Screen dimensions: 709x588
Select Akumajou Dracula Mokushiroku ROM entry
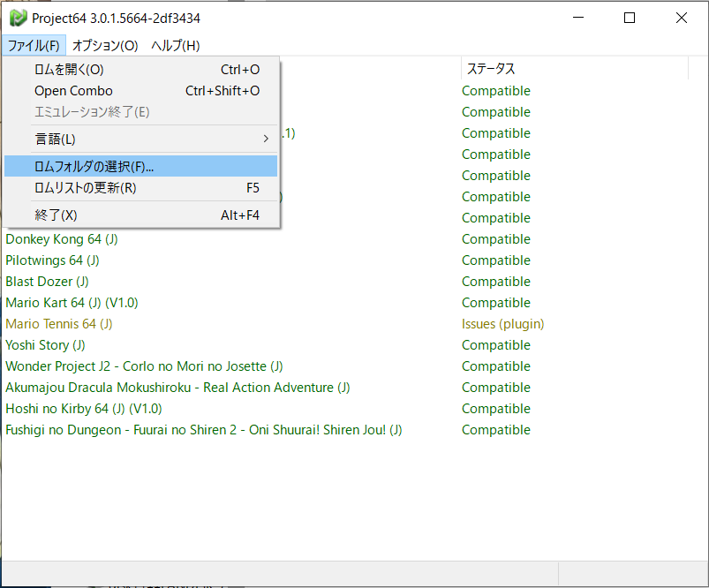coord(177,388)
